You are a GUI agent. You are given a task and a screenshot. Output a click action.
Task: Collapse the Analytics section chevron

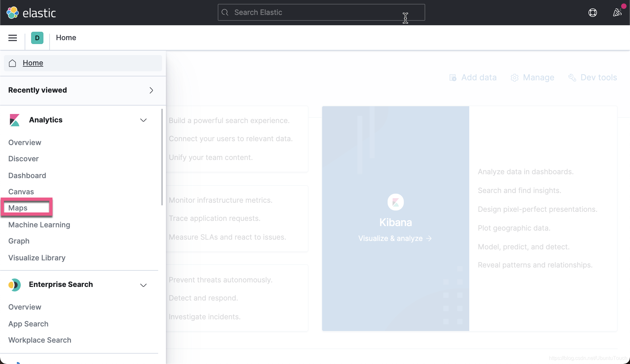[x=143, y=120]
